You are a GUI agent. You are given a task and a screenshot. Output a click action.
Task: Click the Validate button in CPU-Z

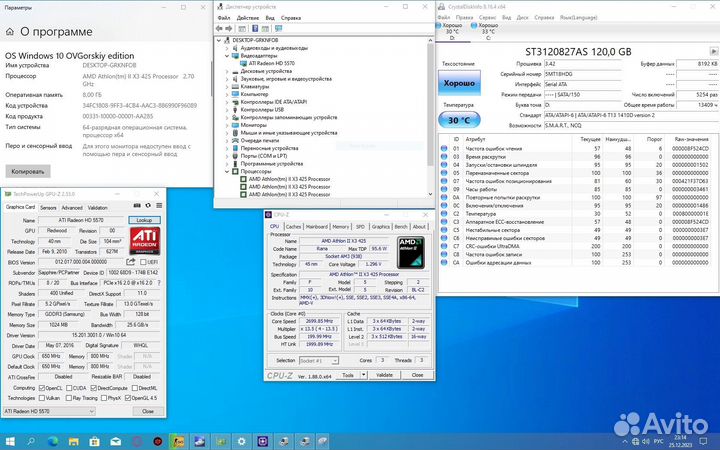384,375
